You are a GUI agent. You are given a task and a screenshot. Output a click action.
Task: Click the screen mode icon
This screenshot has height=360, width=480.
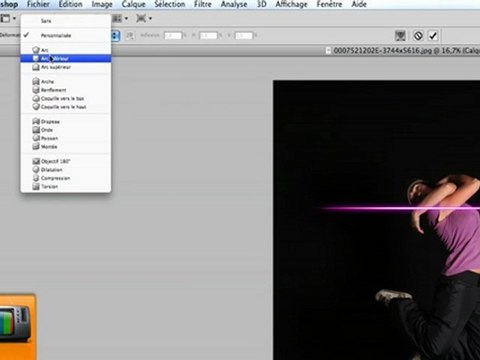141,18
